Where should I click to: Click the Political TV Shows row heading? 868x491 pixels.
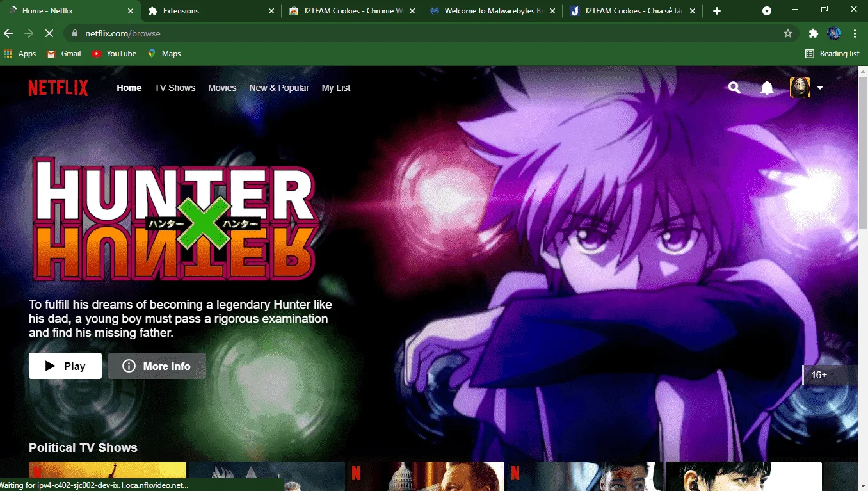[x=83, y=447]
